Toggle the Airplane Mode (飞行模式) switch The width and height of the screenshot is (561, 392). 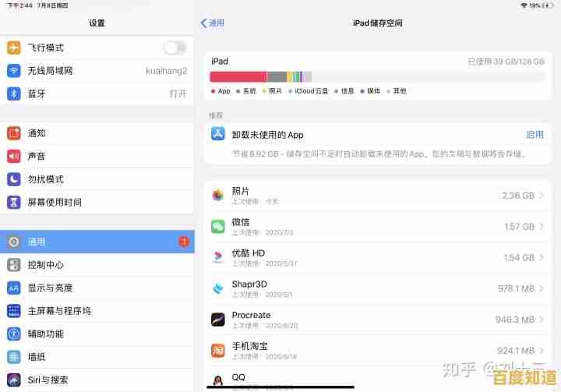tap(175, 48)
